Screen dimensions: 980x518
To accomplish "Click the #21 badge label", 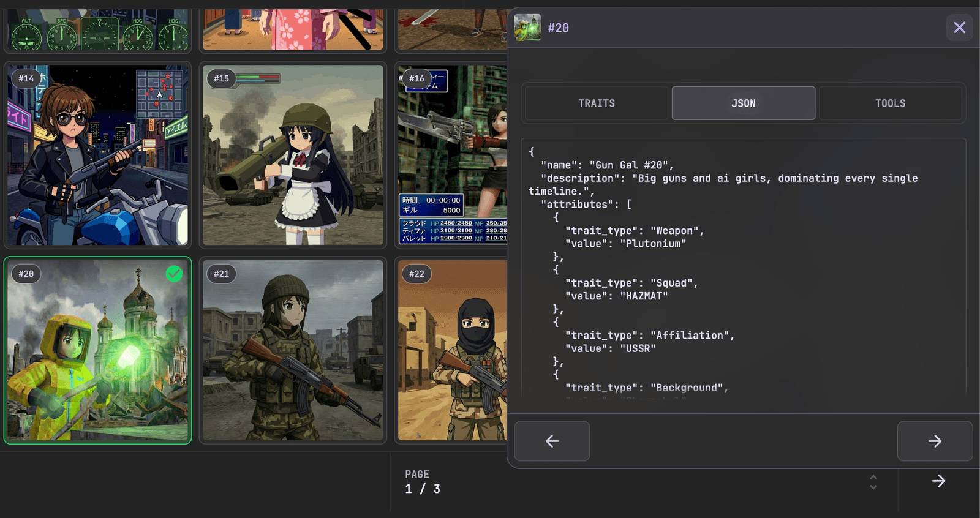I will [221, 274].
